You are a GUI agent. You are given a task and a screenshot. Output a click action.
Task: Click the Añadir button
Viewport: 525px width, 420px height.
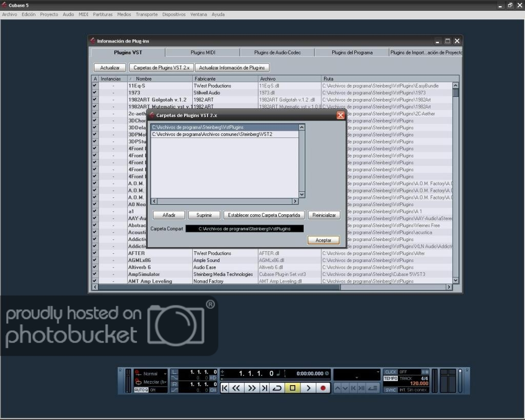point(169,215)
